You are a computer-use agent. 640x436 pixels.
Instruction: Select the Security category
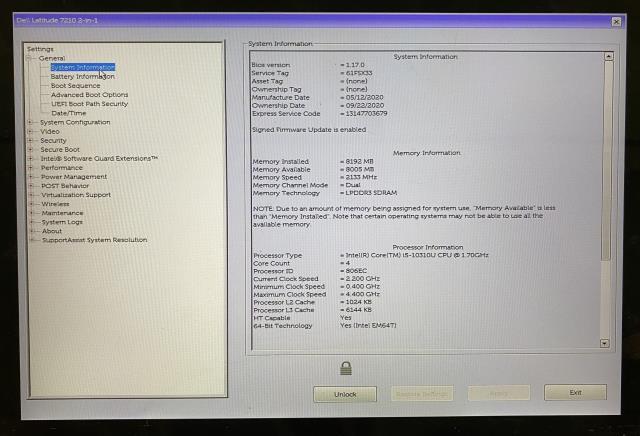tap(53, 140)
